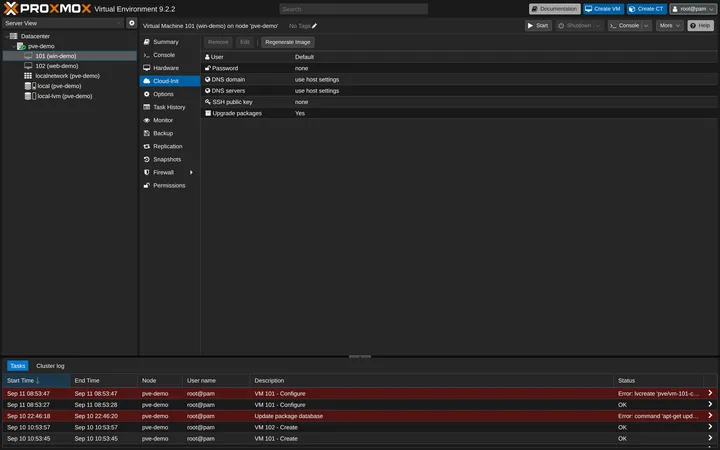This screenshot has height=450, width=720.
Task: Collapse the Datacenter tree node
Action: point(6,36)
